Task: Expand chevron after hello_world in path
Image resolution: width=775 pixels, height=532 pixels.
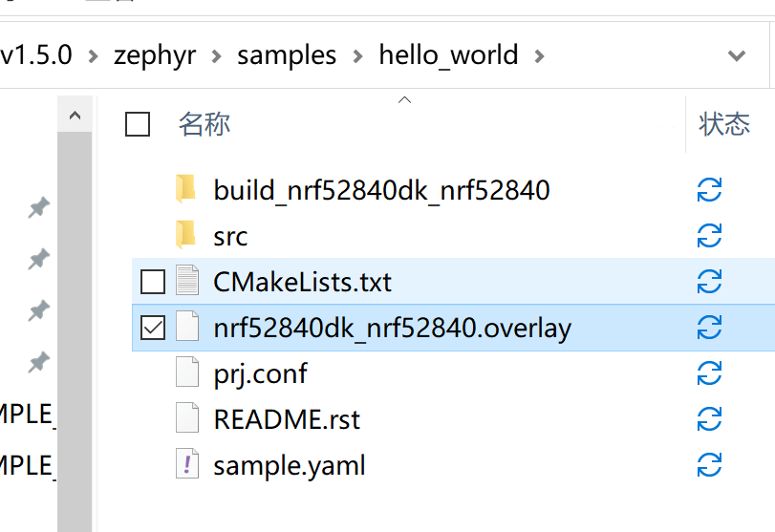Action: pyautogui.click(x=539, y=55)
